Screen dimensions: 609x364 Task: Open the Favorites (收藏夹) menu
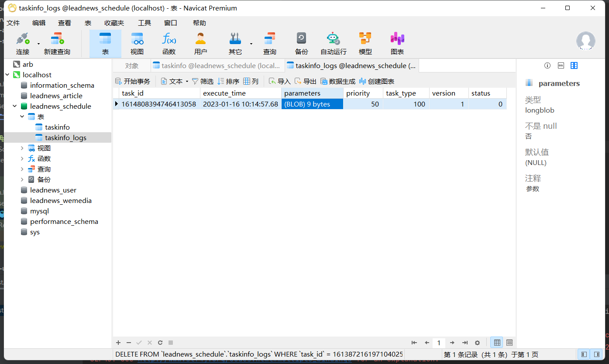114,23
